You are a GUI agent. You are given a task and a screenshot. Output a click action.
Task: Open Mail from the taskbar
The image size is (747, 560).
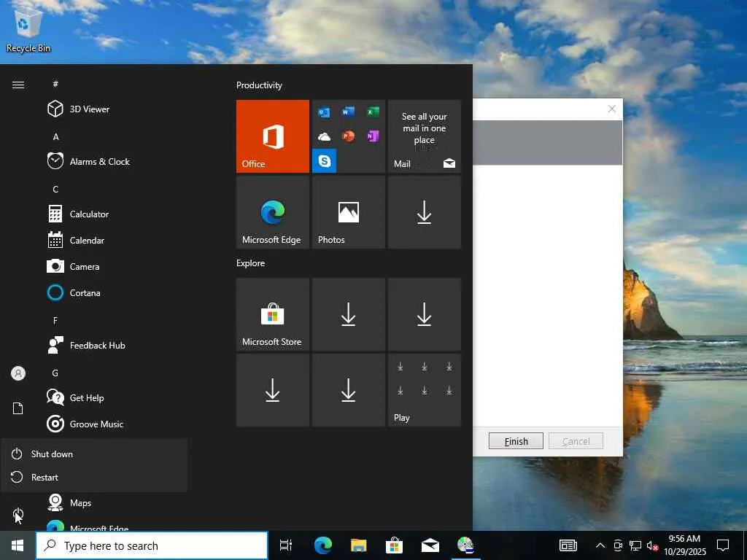coord(430,545)
